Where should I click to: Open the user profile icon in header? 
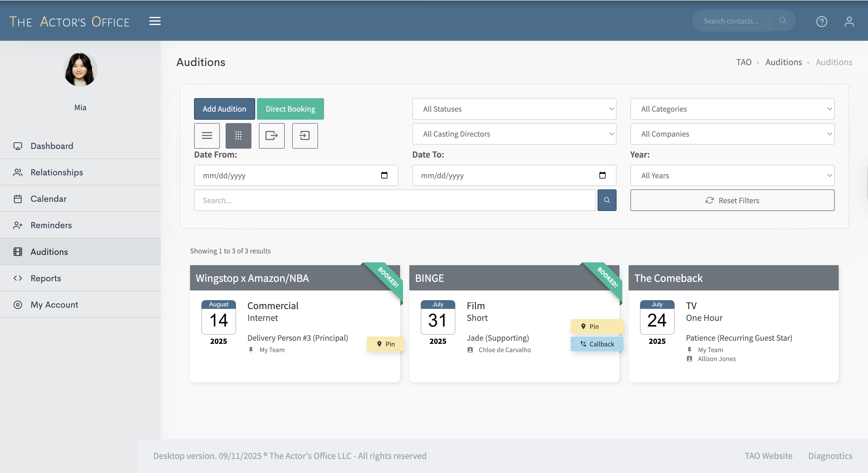[x=849, y=22]
